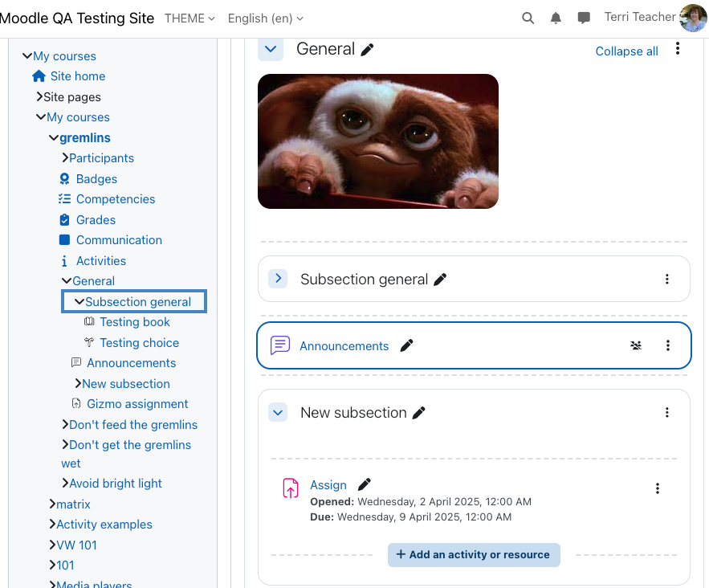This screenshot has width=709, height=588.
Task: Open the 101 course tree node
Action: tap(65, 566)
